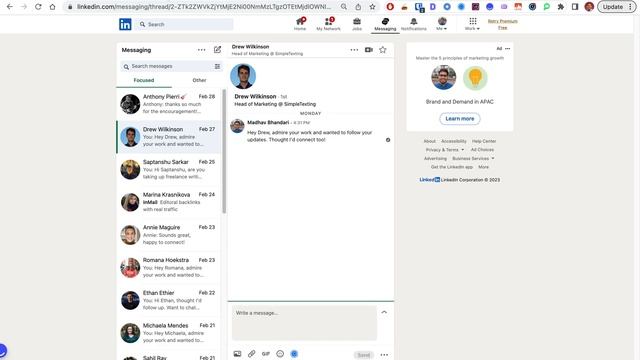Open the browser extensions puzzle icon
This screenshot has height=360, width=640.
561,7
